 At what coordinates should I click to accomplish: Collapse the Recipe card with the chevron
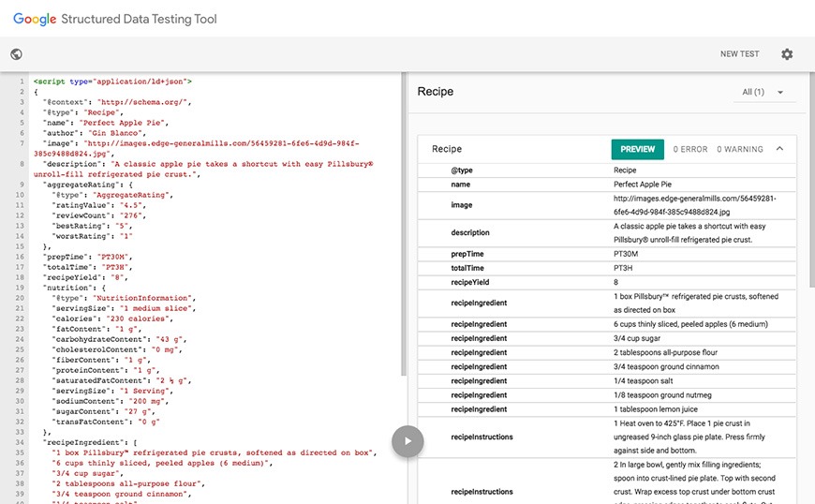pyautogui.click(x=779, y=149)
